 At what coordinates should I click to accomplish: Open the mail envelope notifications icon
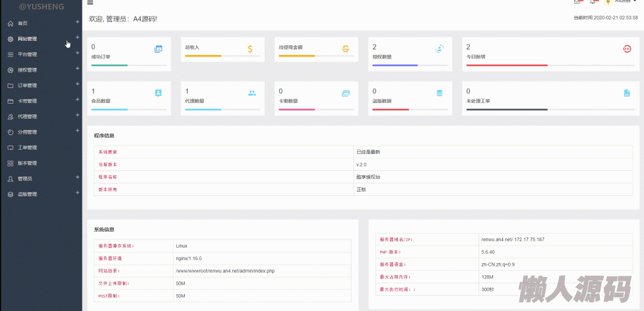(x=577, y=2)
